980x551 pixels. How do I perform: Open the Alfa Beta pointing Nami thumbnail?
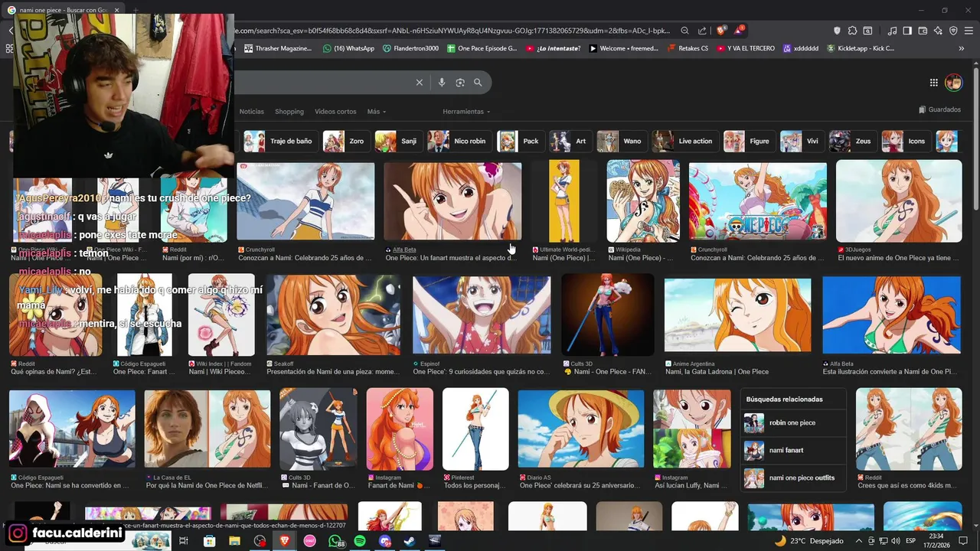452,202
